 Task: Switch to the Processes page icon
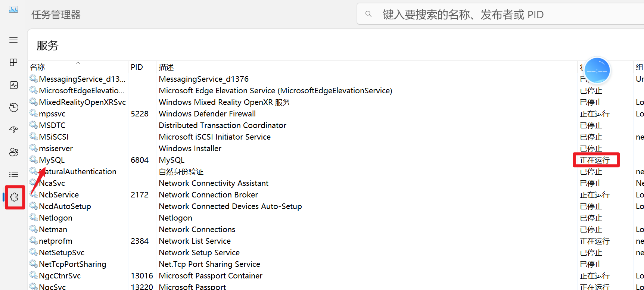(x=13, y=62)
